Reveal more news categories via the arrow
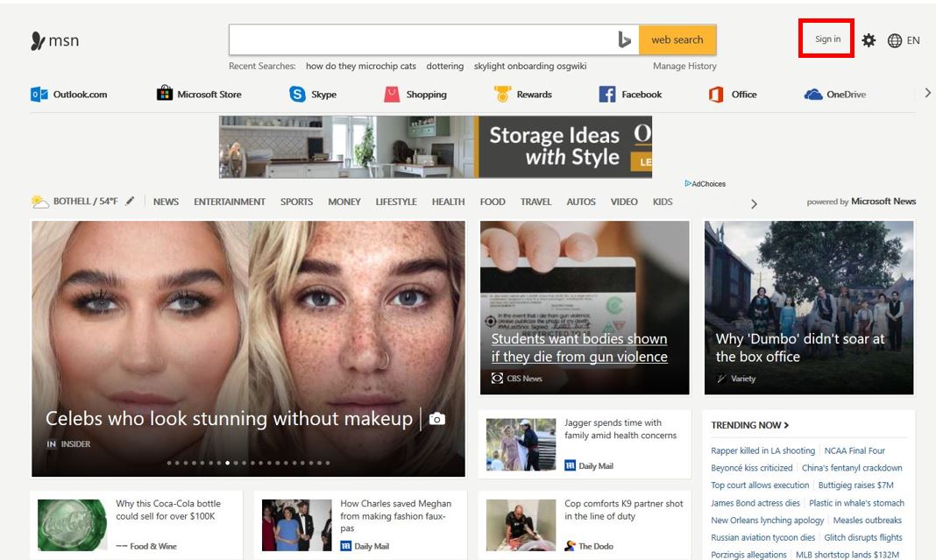The width and height of the screenshot is (936, 560). (x=754, y=203)
